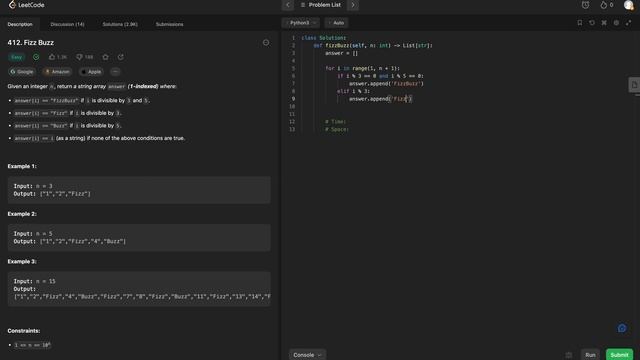Click the 'Example 3:' heading
This screenshot has height=360, width=640.
[22, 261]
